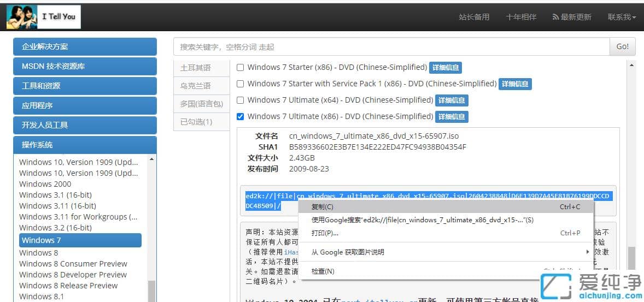Image resolution: width=644 pixels, height=302 pixels.
Task: Open 详细信息 for Windows 7 Starter (x86)
Action: click(x=446, y=68)
